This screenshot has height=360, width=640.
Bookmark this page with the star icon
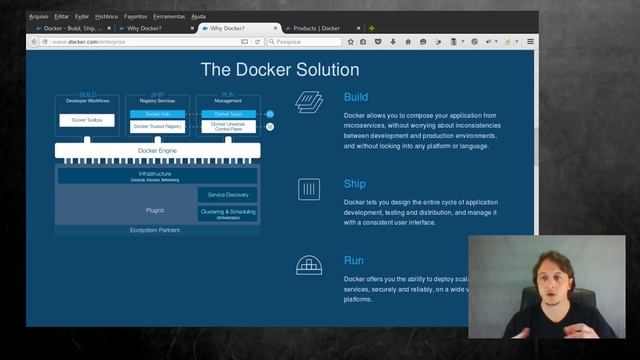pos(351,42)
